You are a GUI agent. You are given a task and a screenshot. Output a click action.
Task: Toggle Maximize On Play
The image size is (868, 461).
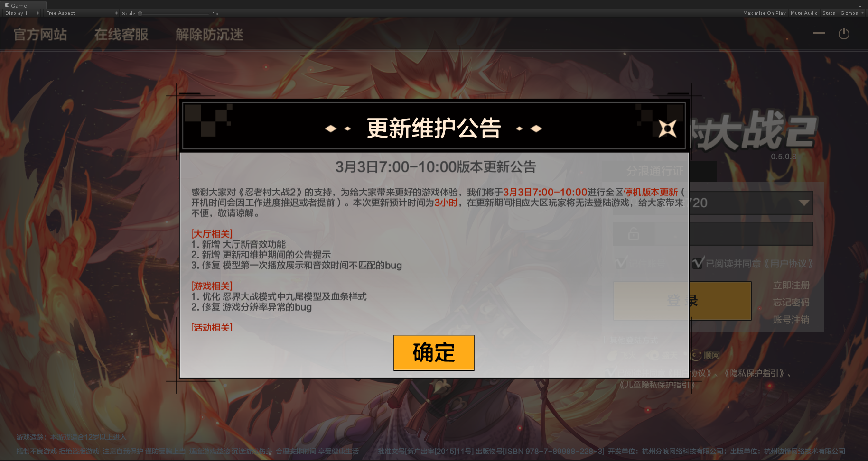click(x=764, y=13)
